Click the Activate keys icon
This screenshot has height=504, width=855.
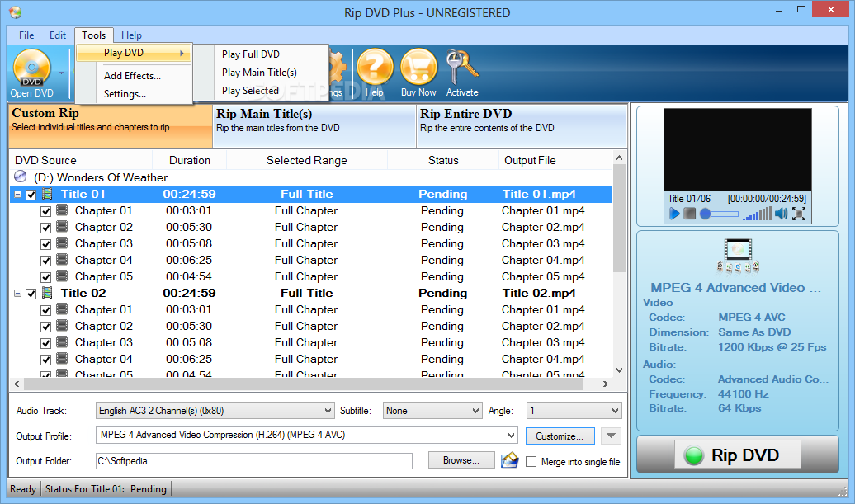(x=462, y=67)
